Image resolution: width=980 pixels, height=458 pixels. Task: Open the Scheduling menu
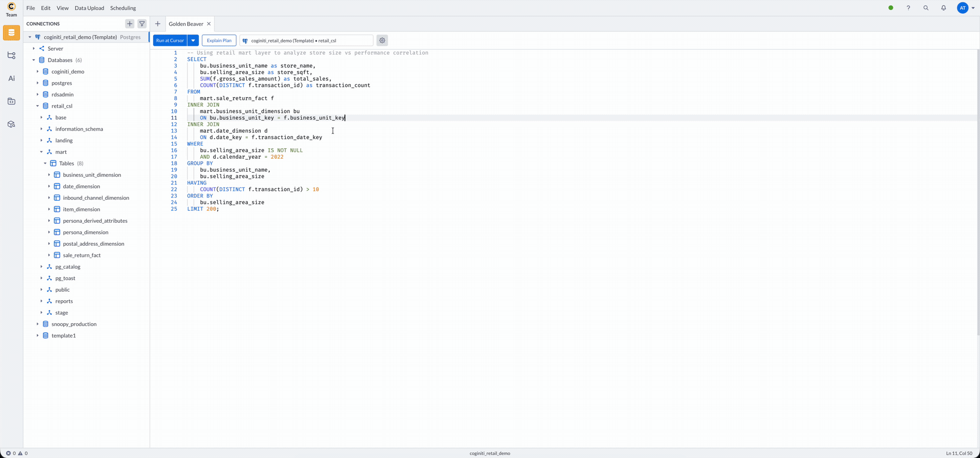(x=122, y=8)
